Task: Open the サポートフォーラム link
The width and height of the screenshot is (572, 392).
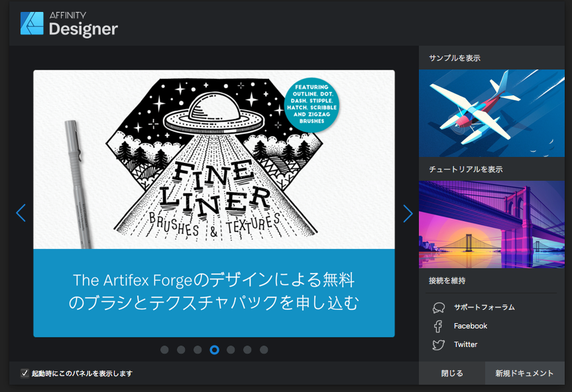Action: [x=484, y=307]
